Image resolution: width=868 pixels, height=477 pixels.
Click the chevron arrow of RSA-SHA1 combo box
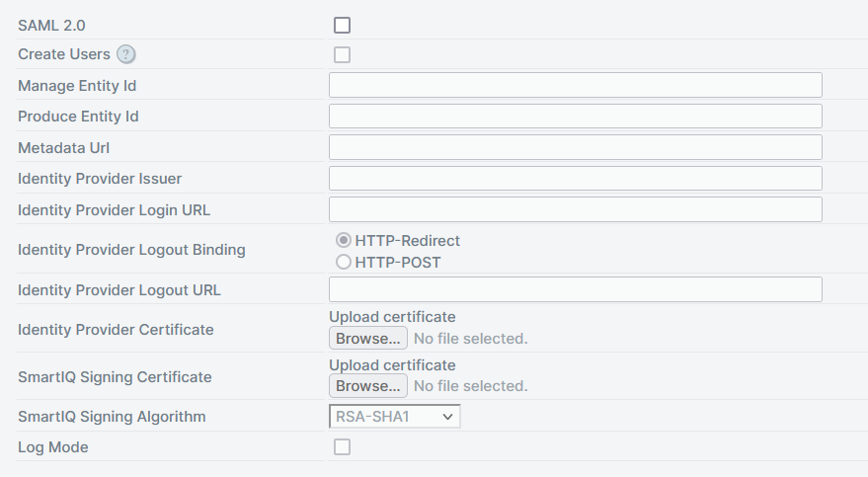click(x=448, y=417)
